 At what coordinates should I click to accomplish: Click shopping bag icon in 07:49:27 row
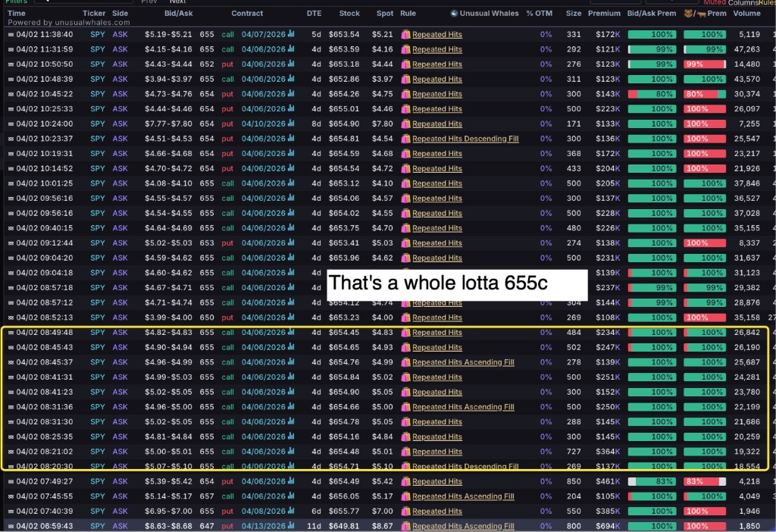tap(406, 481)
